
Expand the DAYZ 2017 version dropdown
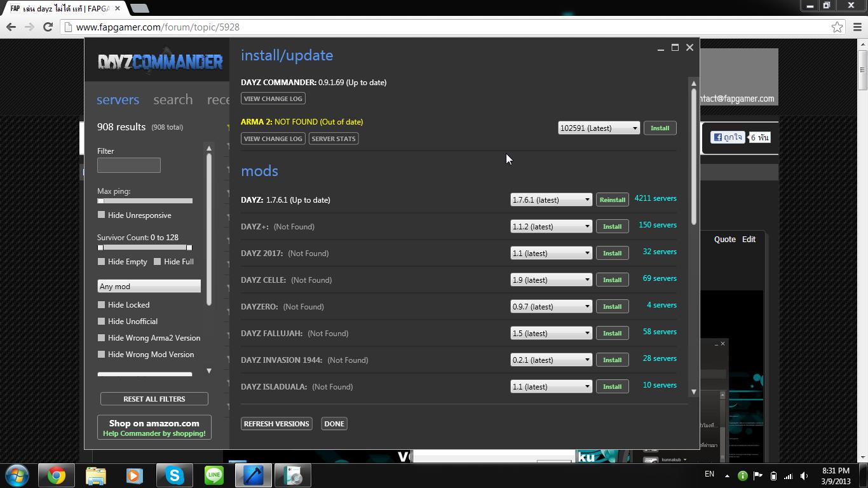pyautogui.click(x=551, y=253)
